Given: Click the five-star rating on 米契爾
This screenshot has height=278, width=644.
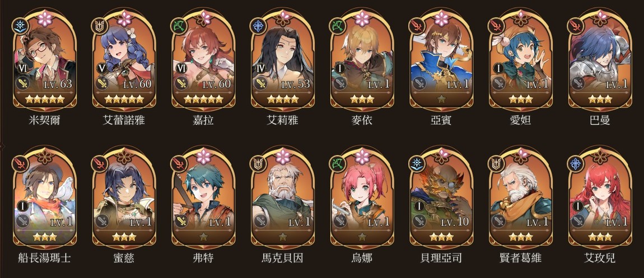Looking at the screenshot, I should (x=45, y=99).
